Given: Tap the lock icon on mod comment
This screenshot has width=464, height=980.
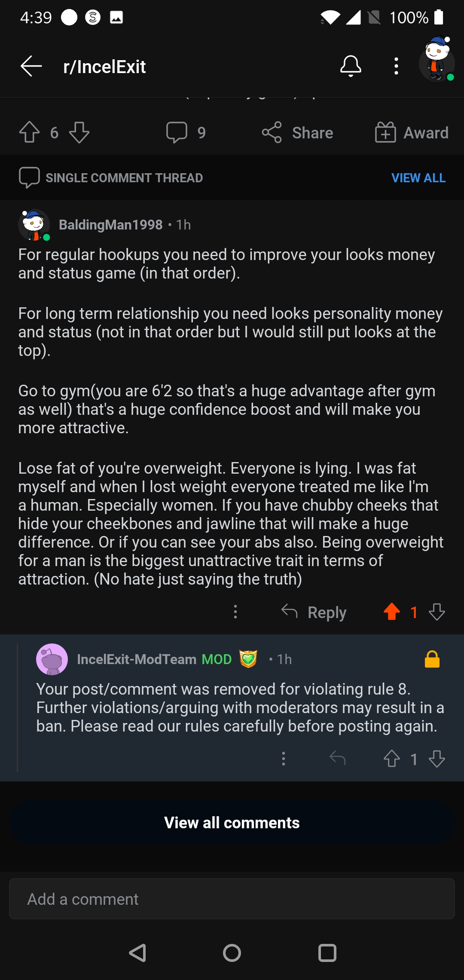Looking at the screenshot, I should 432,659.
